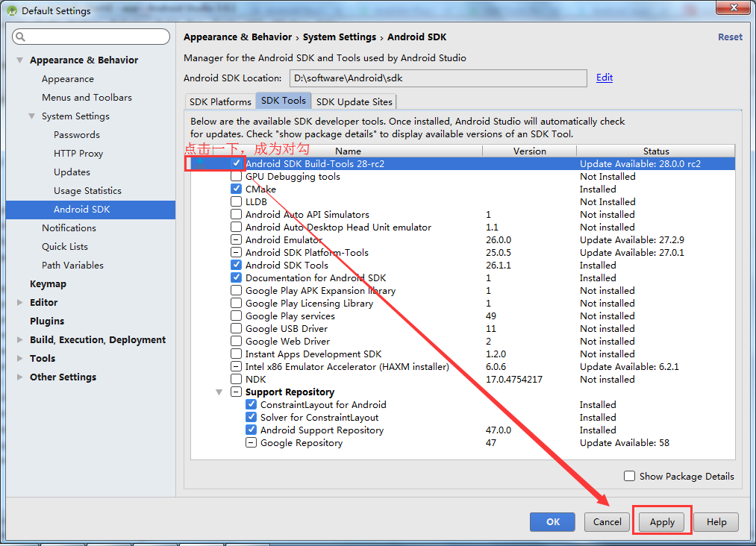
Task: Uncheck ConstraintLayout for Android checkbox
Action: (x=252, y=404)
